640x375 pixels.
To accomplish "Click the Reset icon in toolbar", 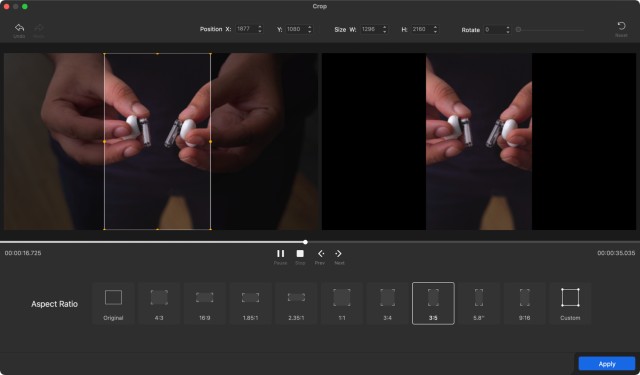I will click(x=621, y=26).
